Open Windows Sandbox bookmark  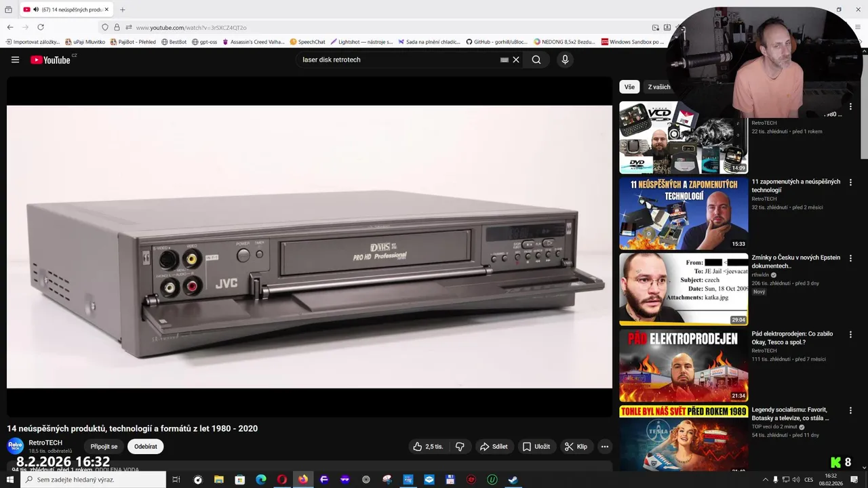pyautogui.click(x=632, y=42)
